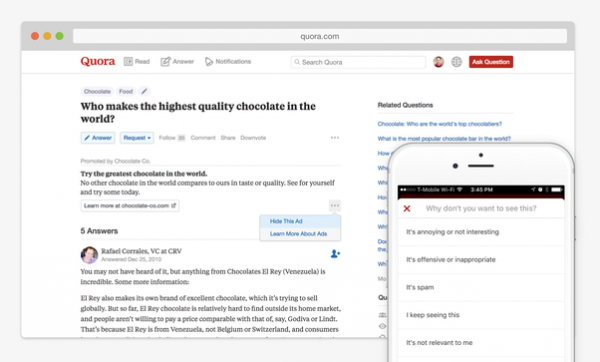
Task: Select "I keep seeing this" option
Action: click(x=481, y=315)
